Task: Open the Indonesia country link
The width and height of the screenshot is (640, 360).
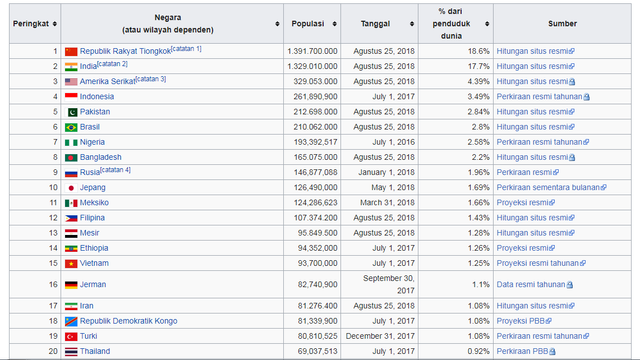Action: (x=97, y=96)
